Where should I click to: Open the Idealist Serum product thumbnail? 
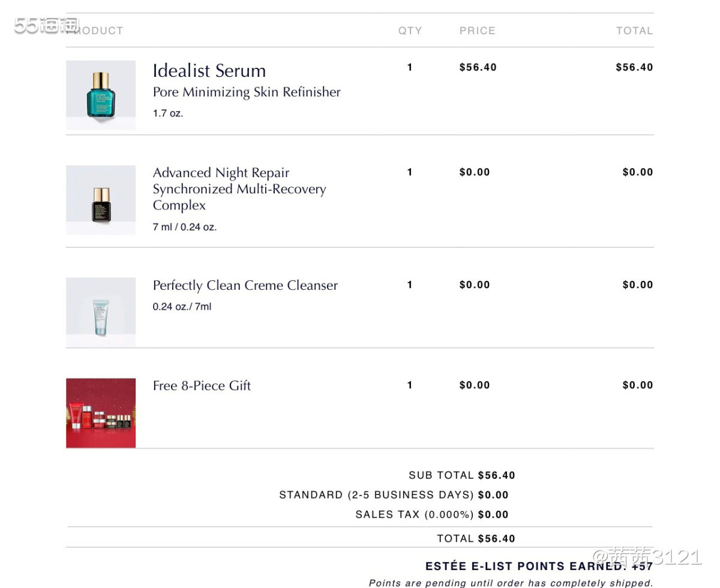[101, 95]
